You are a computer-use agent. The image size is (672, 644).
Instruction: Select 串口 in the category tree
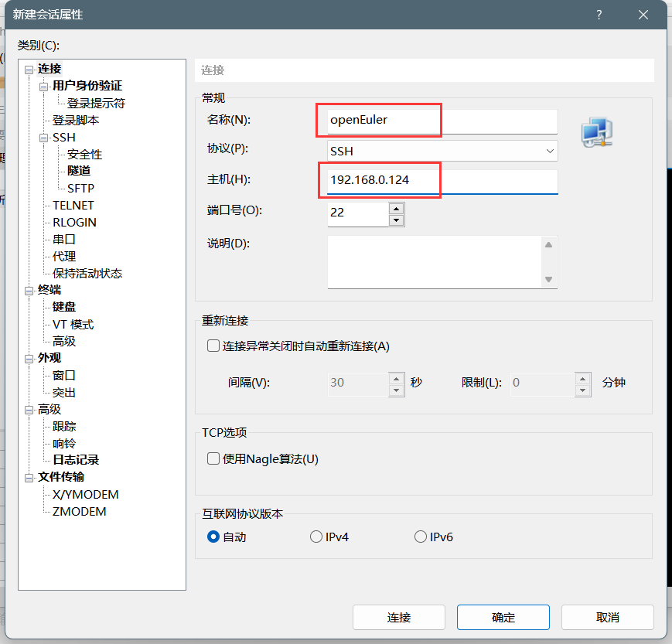tap(64, 239)
